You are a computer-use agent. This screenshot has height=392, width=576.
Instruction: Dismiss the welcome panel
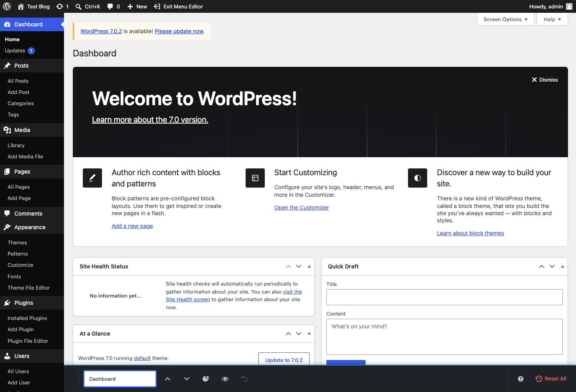coord(545,80)
